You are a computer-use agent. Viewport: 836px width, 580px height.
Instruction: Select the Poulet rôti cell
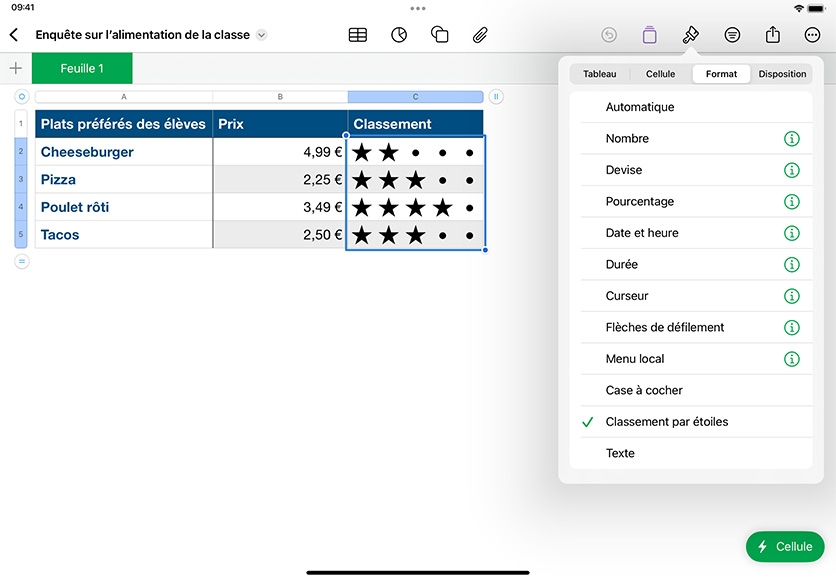(x=124, y=207)
